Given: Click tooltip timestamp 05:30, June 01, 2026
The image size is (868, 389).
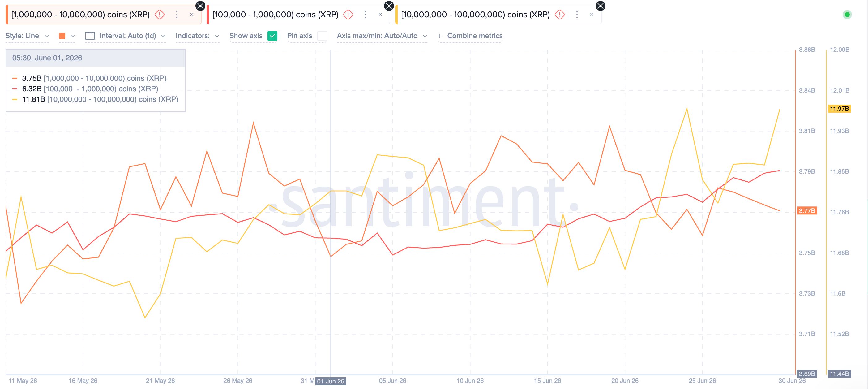Looking at the screenshot, I should point(47,58).
